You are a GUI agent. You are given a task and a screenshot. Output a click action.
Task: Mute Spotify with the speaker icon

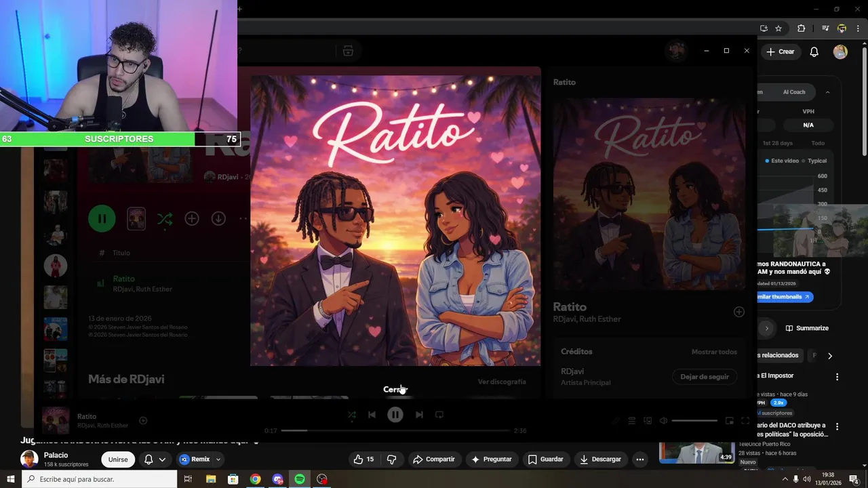pos(663,421)
